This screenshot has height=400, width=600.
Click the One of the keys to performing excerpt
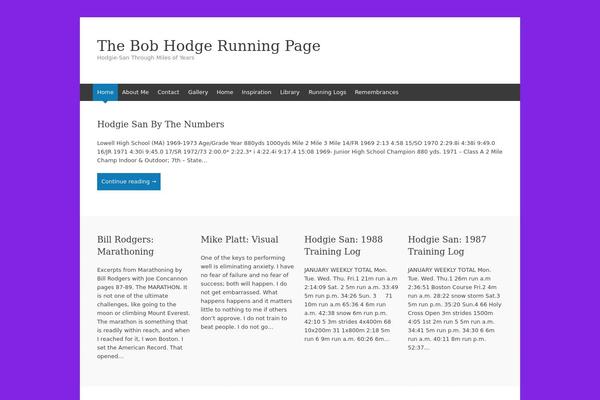(x=247, y=292)
